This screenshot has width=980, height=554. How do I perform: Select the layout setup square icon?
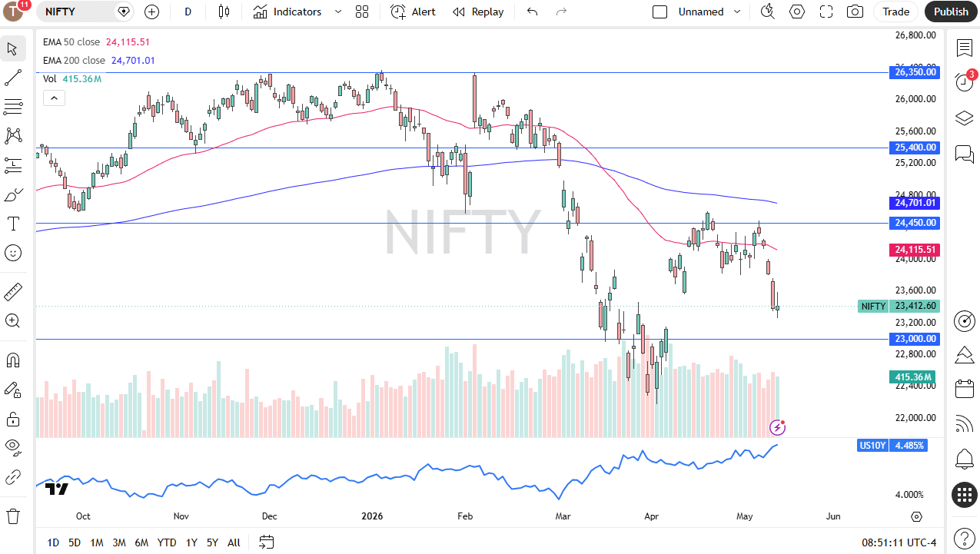[659, 12]
